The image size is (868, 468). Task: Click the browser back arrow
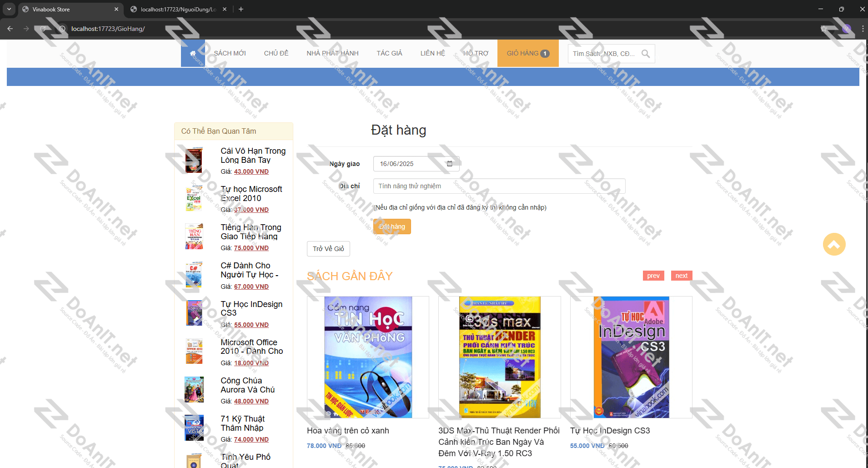(10, 29)
